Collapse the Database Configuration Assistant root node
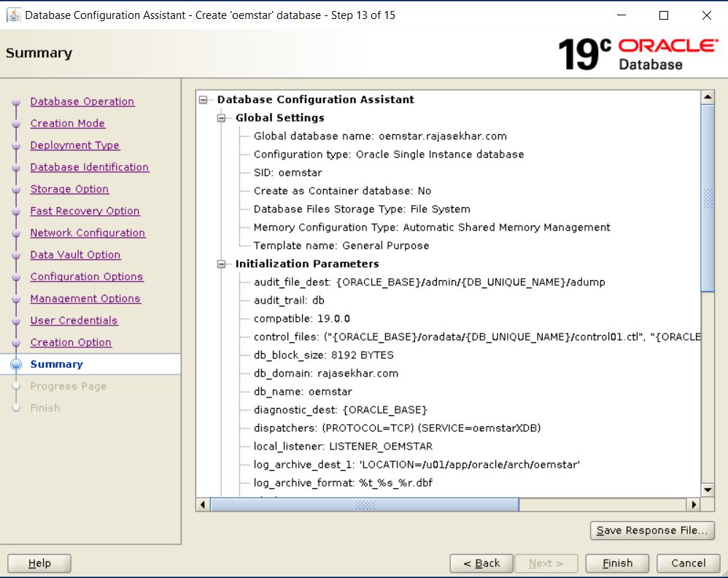The width and height of the screenshot is (728, 578). (x=203, y=100)
